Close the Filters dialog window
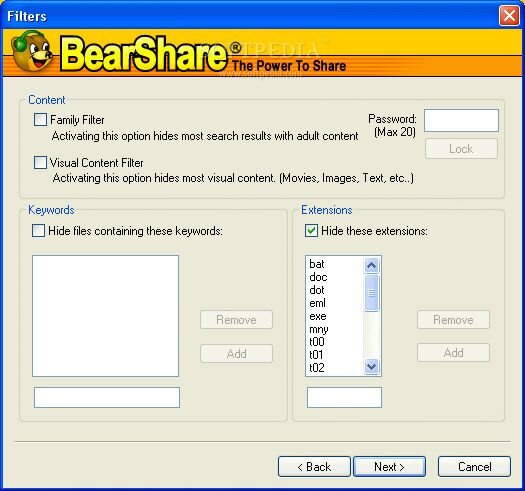The image size is (525, 491). click(x=509, y=15)
